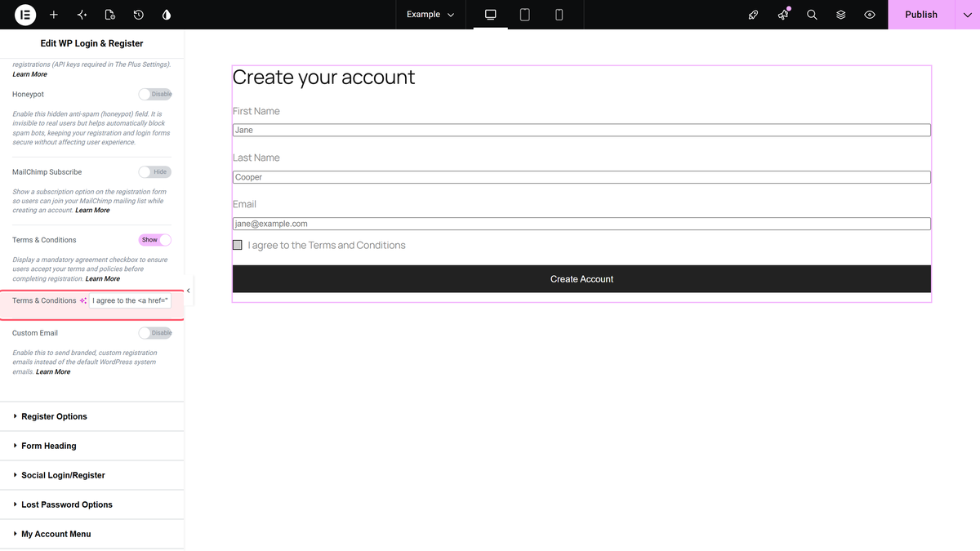Click the AI sparkle beside Terms & Conditions field
The width and height of the screenshot is (980, 551).
click(x=83, y=301)
